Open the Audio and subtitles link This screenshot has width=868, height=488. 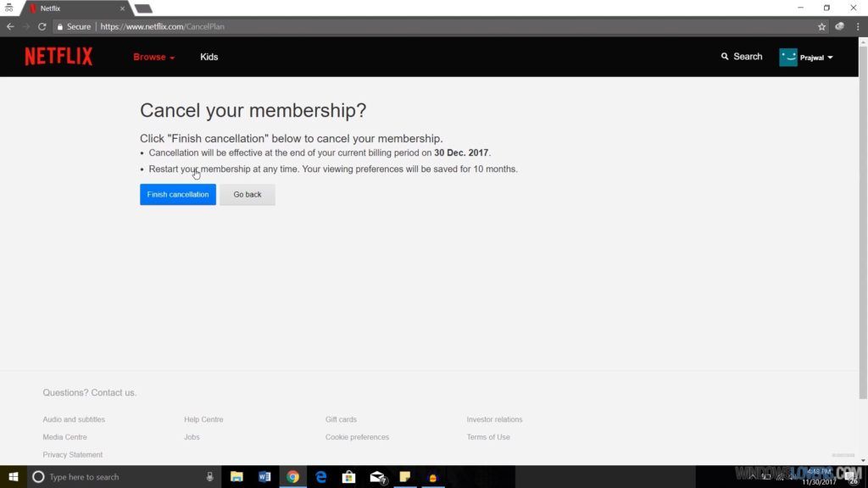(74, 419)
